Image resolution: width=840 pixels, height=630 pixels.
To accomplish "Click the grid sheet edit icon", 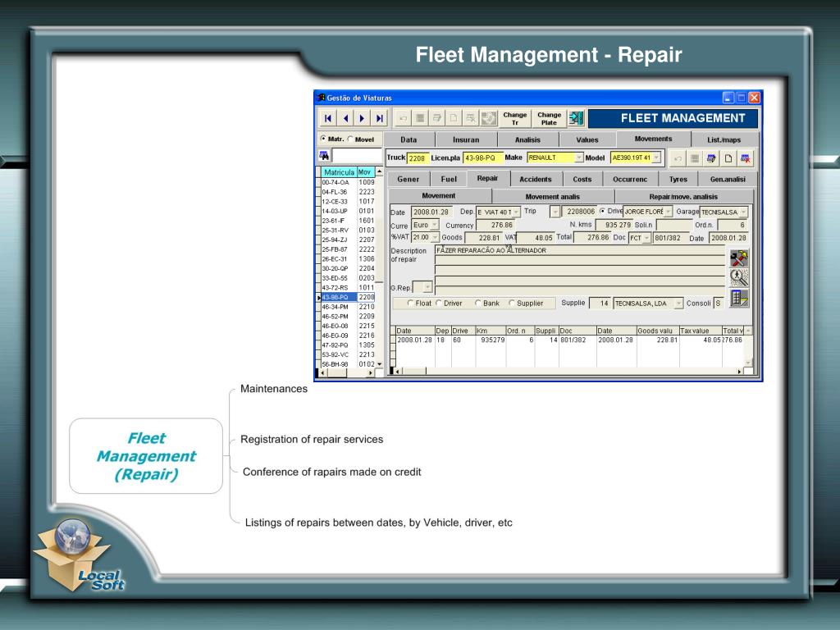I will click(x=739, y=298).
